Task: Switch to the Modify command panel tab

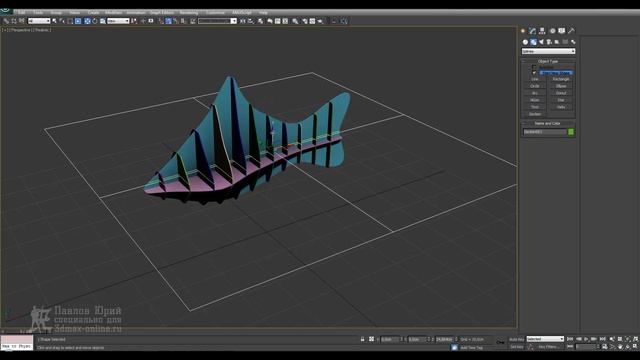Action: 532,31
